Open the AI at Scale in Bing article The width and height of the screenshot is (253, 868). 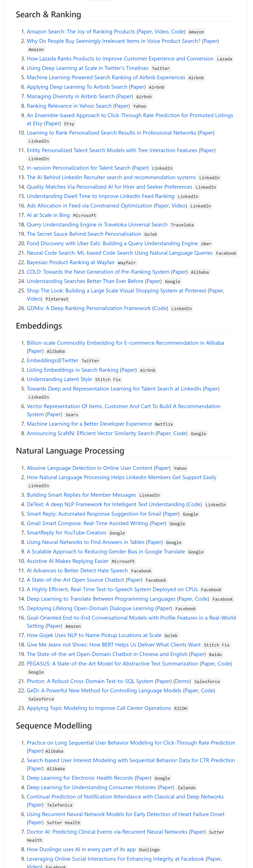pos(48,215)
